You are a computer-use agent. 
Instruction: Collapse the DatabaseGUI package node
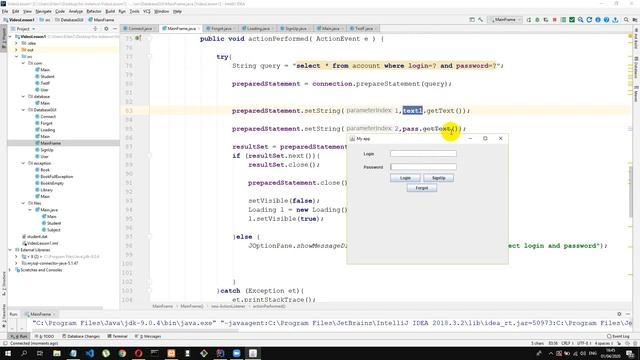[23, 110]
